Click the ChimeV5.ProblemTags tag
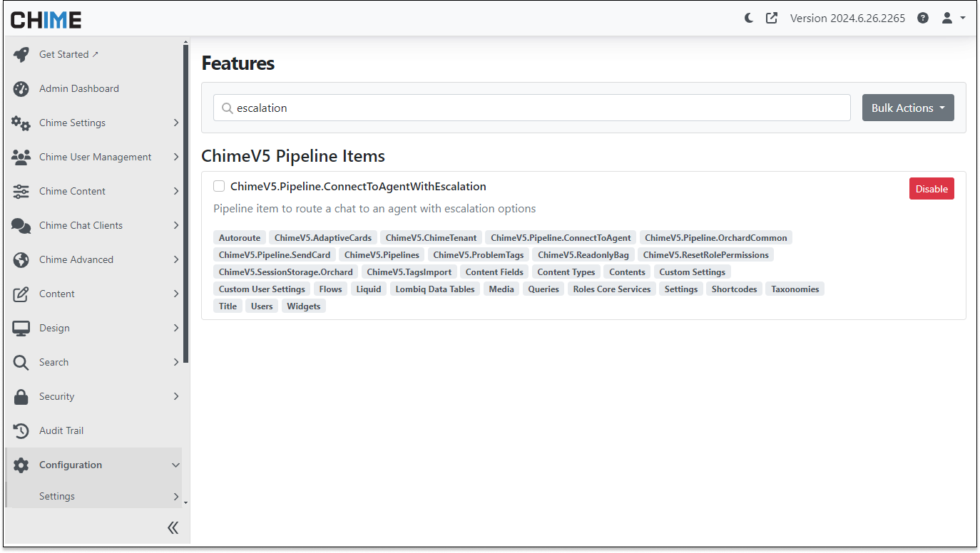 pos(479,254)
